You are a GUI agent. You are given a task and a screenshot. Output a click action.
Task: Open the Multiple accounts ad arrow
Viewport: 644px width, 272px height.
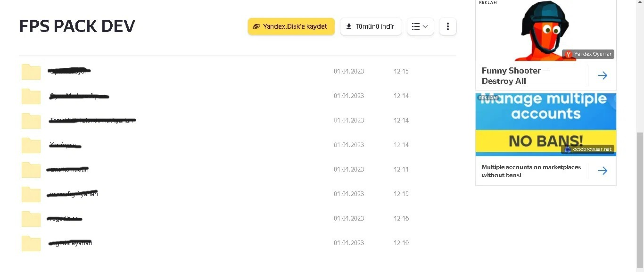603,171
